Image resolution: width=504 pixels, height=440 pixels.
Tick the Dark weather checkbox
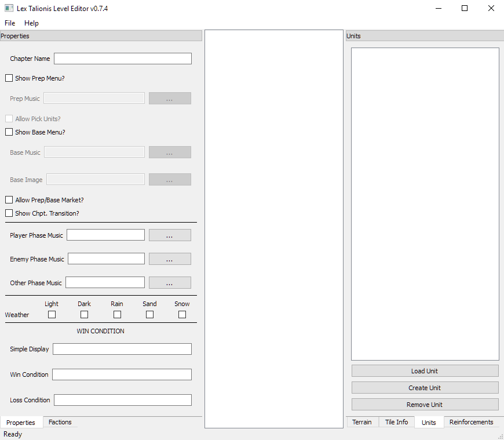84,314
